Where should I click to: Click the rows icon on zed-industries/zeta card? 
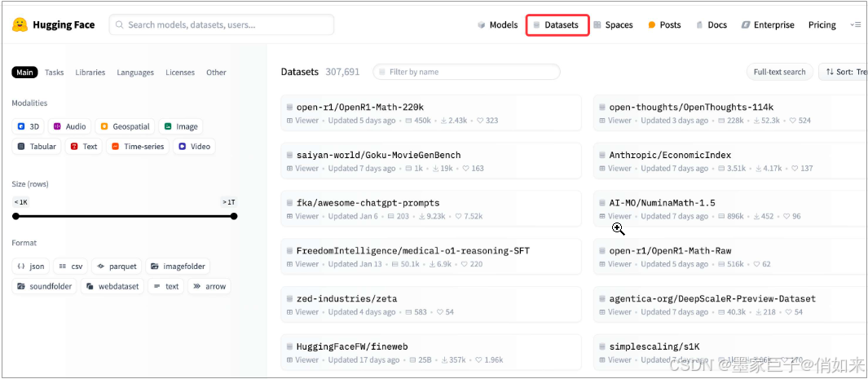click(408, 312)
